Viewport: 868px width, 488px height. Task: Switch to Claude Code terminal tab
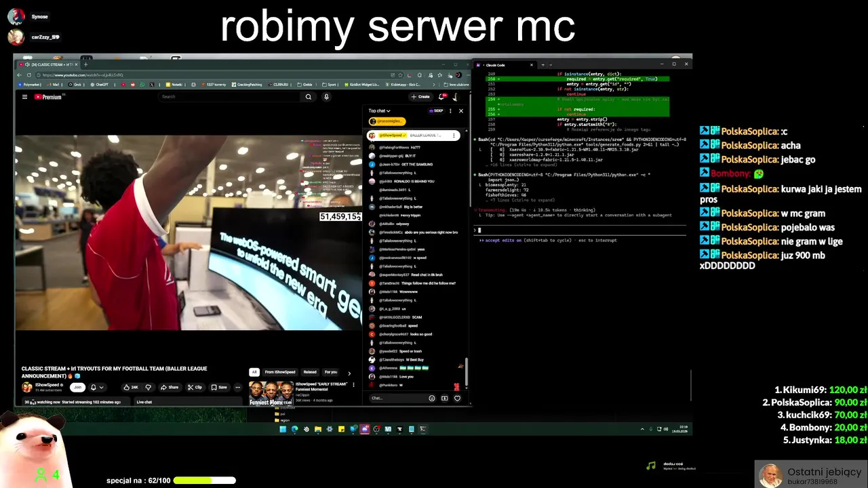(505, 64)
